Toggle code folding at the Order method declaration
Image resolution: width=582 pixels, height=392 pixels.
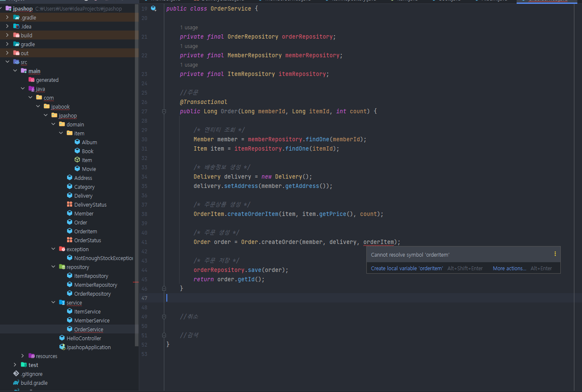click(164, 112)
